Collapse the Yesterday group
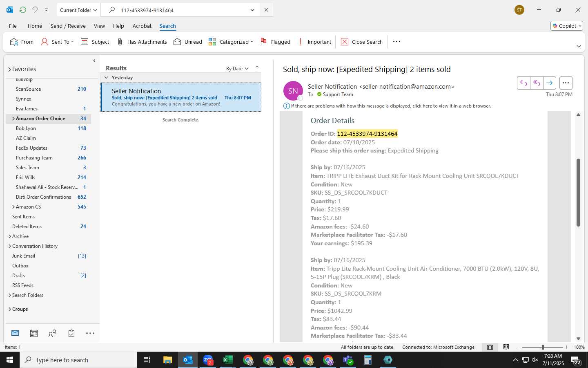This screenshot has height=368, width=588. (106, 78)
